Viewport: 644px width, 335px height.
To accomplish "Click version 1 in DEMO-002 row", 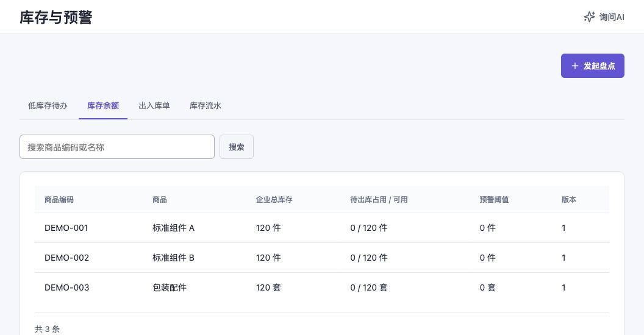I will [563, 258].
